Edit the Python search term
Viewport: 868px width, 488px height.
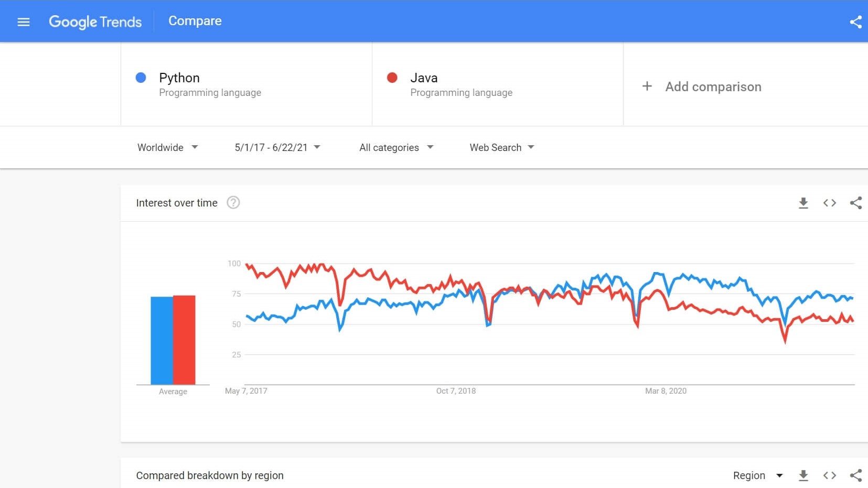179,78
